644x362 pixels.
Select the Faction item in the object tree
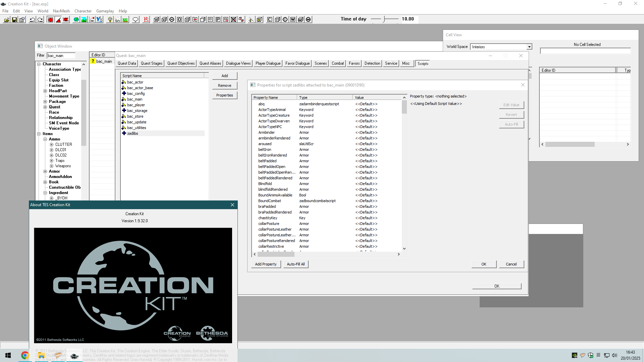click(56, 85)
